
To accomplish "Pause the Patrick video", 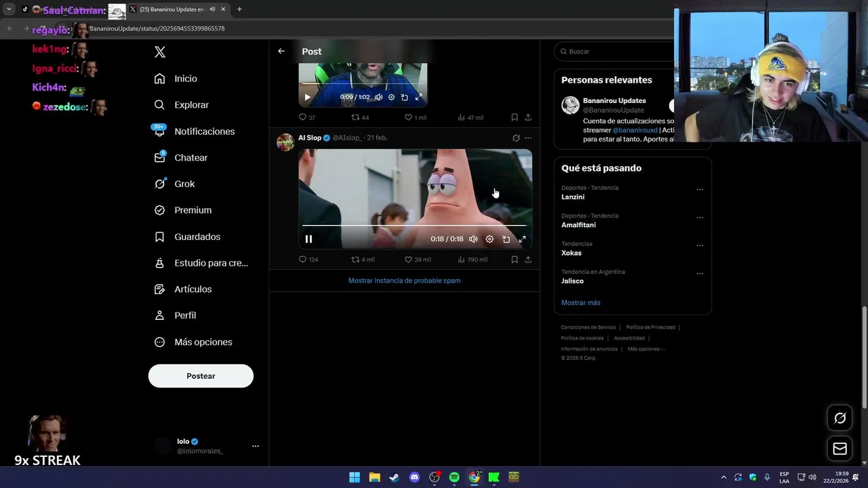I will pyautogui.click(x=309, y=239).
